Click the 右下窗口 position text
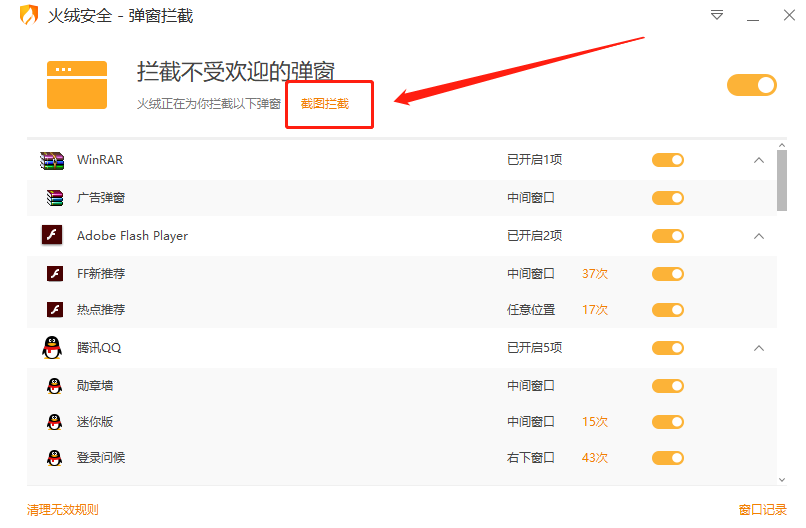Screen dimensions: 806x528 [x=531, y=458]
